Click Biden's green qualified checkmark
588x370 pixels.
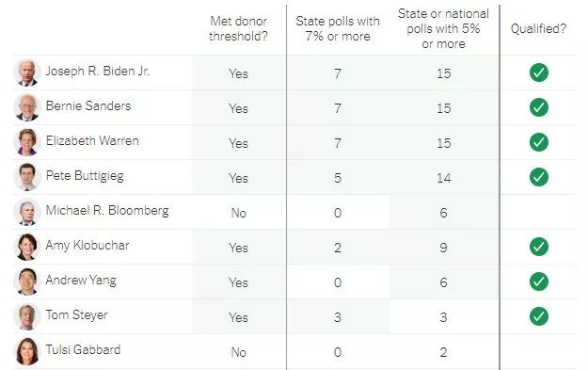click(x=539, y=72)
